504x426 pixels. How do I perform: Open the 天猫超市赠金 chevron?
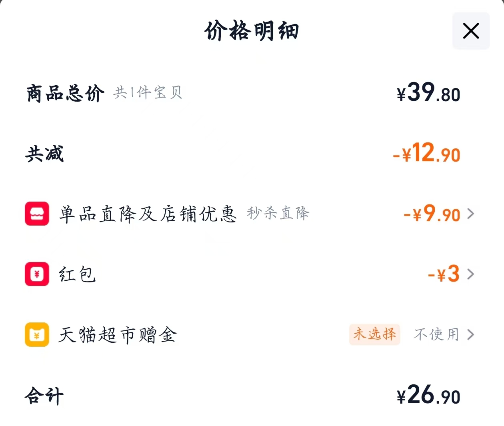coord(471,335)
